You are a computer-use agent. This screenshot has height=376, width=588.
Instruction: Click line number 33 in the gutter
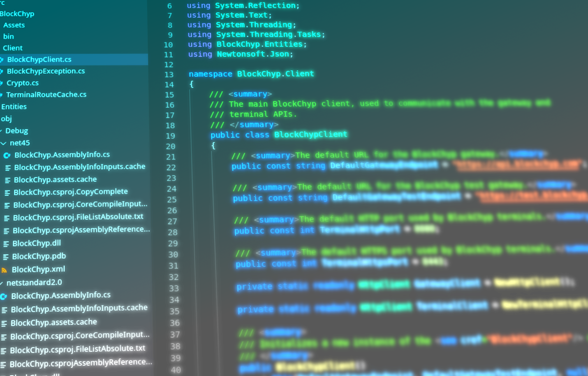pos(174,289)
